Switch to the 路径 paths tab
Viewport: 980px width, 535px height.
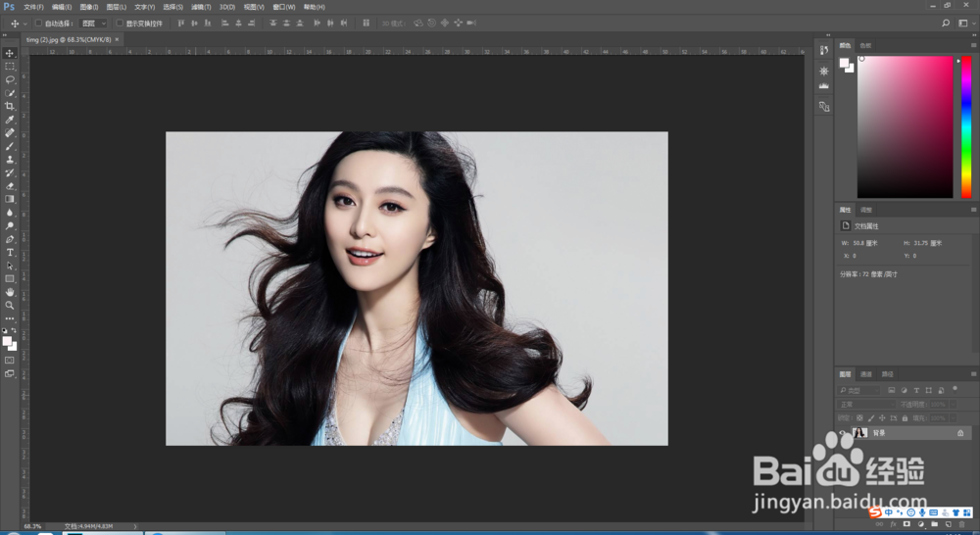888,373
